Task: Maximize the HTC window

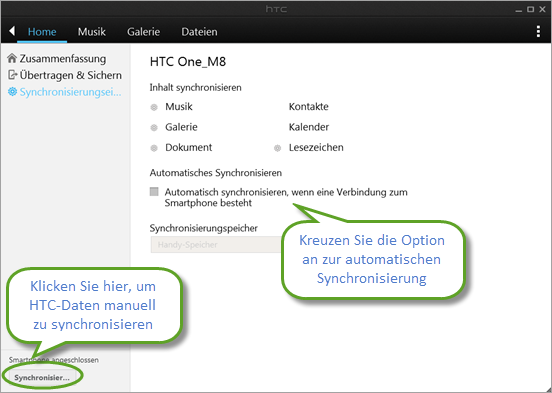Action: (x=530, y=10)
